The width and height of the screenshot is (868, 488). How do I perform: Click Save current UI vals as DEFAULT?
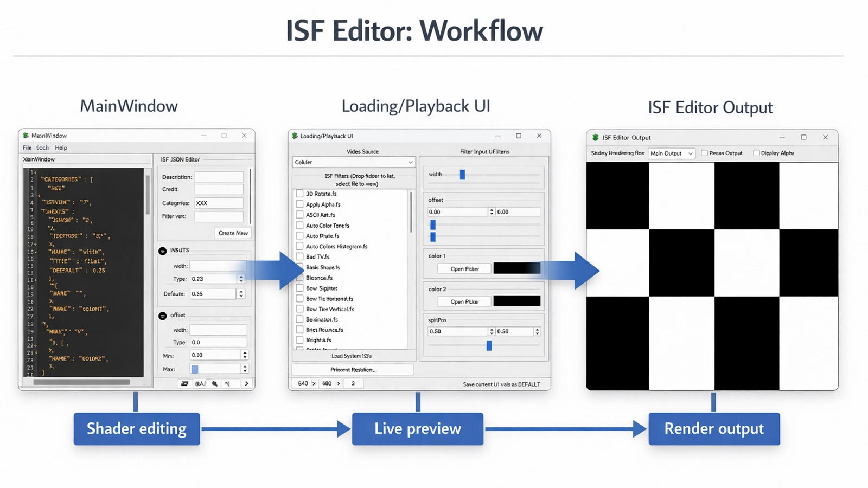coord(501,384)
